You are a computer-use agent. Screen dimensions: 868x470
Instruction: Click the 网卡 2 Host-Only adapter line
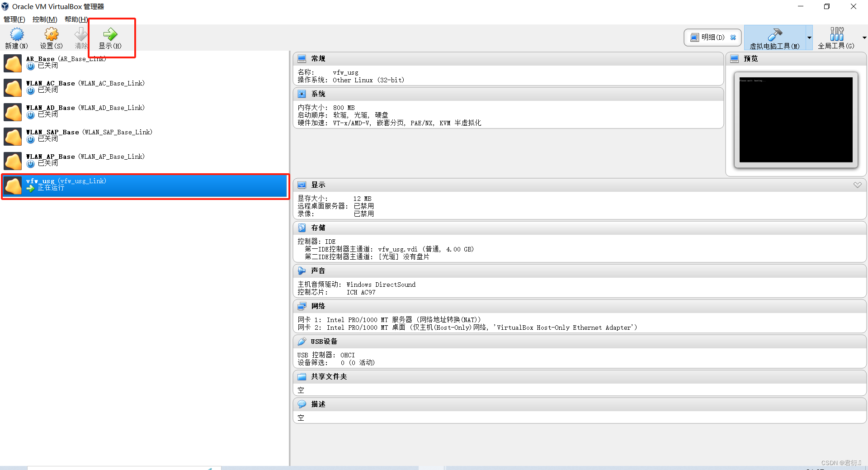point(467,328)
